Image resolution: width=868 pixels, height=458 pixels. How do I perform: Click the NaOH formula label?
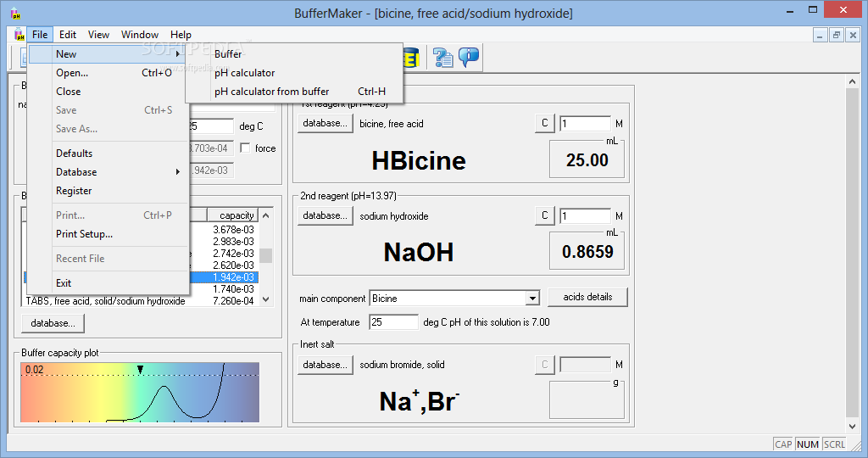pyautogui.click(x=419, y=253)
